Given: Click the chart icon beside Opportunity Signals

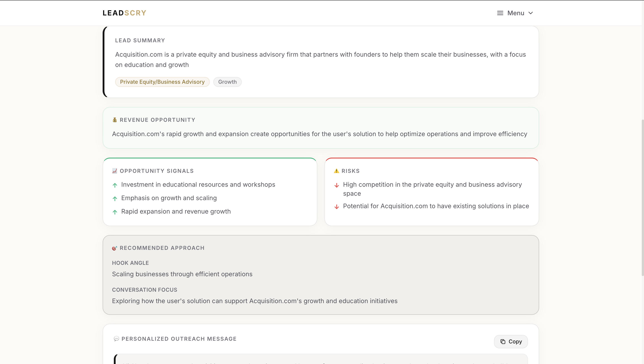Looking at the screenshot, I should [x=114, y=171].
